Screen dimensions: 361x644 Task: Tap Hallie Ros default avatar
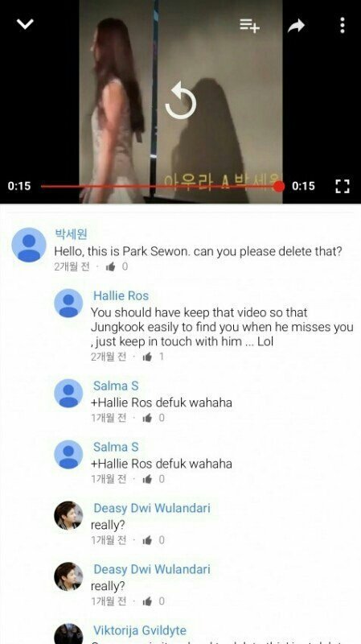[68, 303]
